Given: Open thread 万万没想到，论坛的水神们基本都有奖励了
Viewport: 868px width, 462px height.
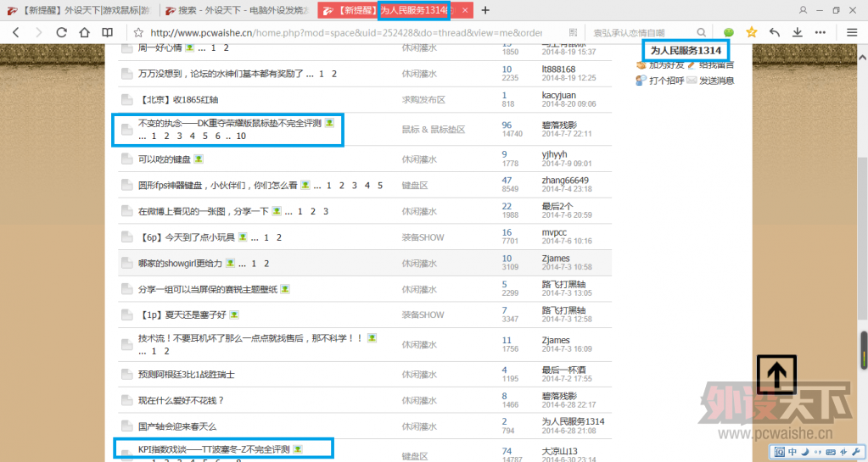Looking at the screenshot, I should (x=221, y=73).
